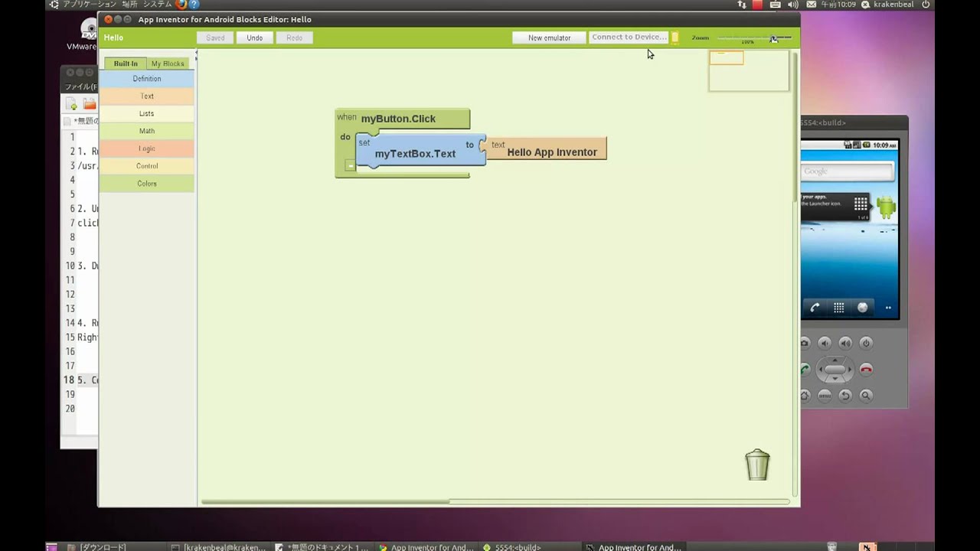Switch to the 無題のドキュメント taskbar item
Viewport: 980px width, 551px height.
(322, 547)
